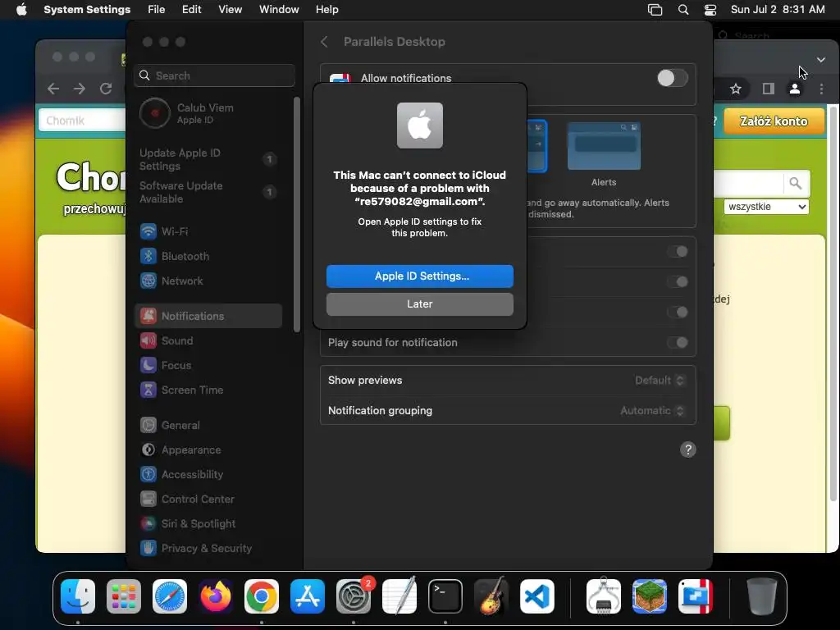Go back from Parallels Desktop pane
This screenshot has width=840, height=630.
tap(324, 42)
